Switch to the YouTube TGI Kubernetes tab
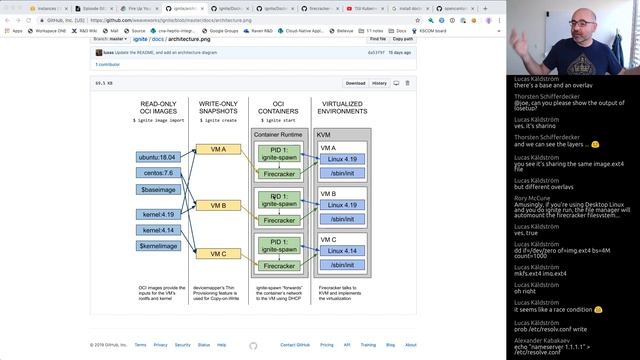The image size is (640, 360). click(366, 9)
